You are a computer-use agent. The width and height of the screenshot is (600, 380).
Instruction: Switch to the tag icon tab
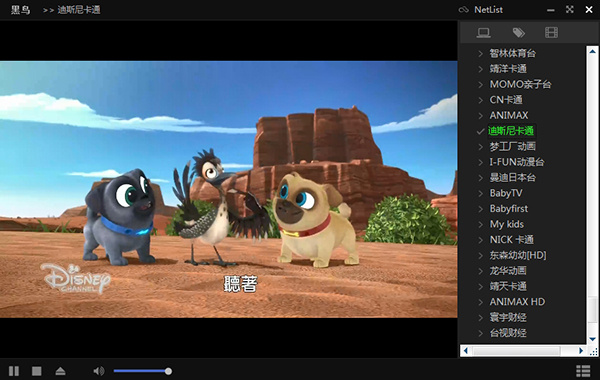click(x=518, y=33)
